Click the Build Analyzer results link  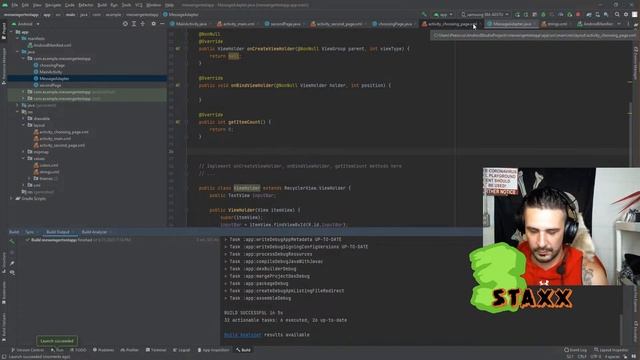242,335
